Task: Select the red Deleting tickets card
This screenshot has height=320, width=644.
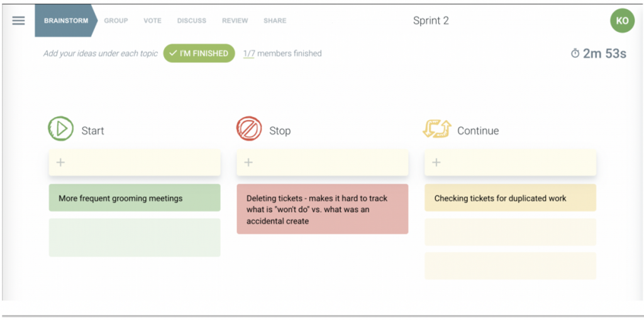Action: [x=322, y=209]
